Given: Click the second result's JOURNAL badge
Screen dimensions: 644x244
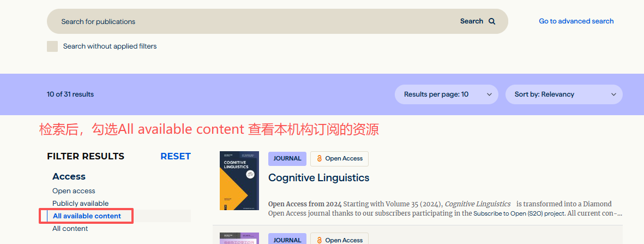Looking at the screenshot, I should tap(287, 240).
